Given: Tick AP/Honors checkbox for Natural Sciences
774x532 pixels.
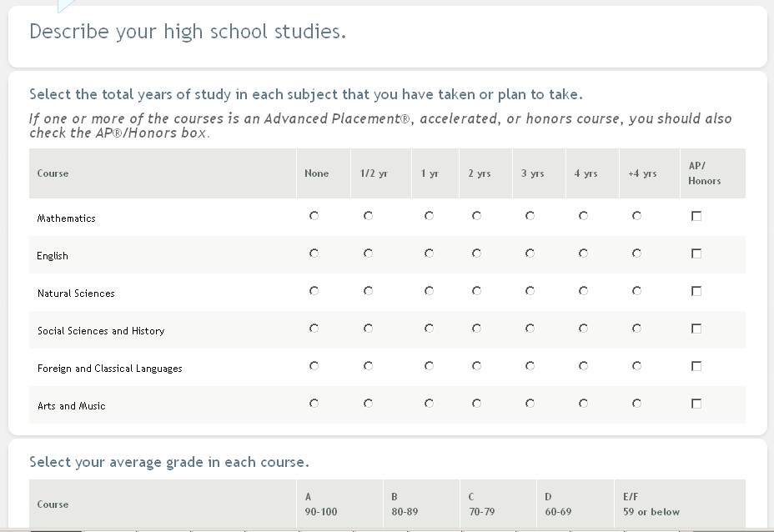Looking at the screenshot, I should pos(696,291).
